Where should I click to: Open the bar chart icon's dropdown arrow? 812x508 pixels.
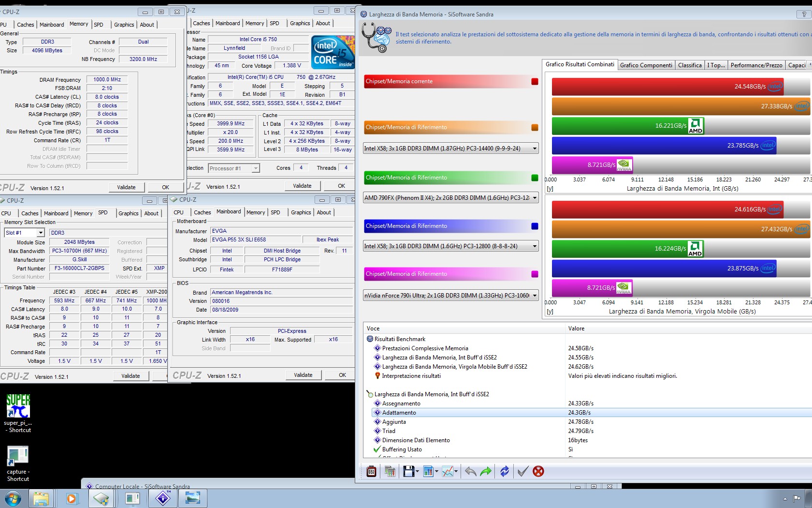[436, 471]
